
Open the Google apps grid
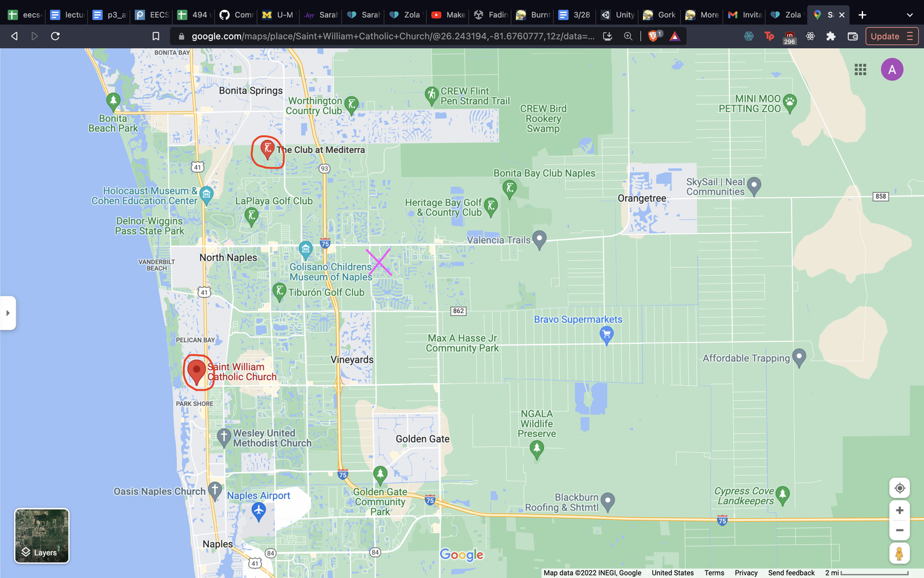(861, 70)
